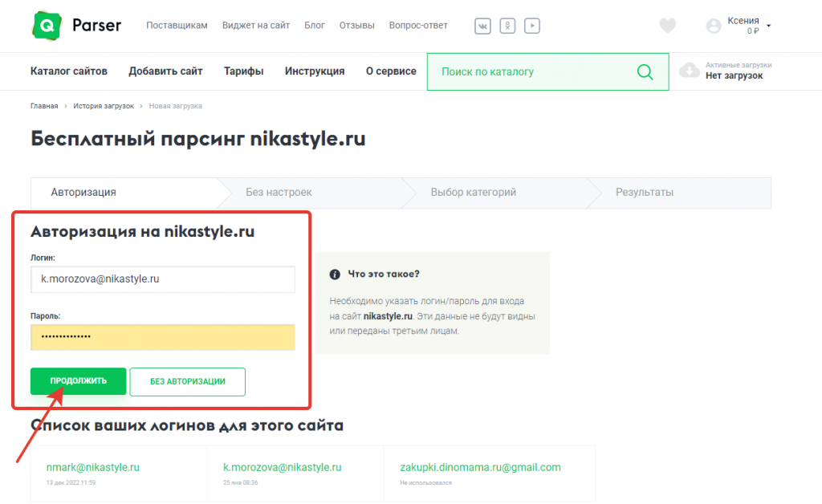Go to Главная breadcrumb link
The height and width of the screenshot is (504, 822).
[x=44, y=106]
